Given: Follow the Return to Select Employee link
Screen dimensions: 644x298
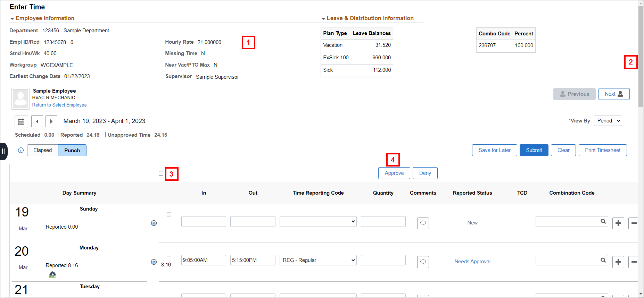Looking at the screenshot, I should (59, 105).
